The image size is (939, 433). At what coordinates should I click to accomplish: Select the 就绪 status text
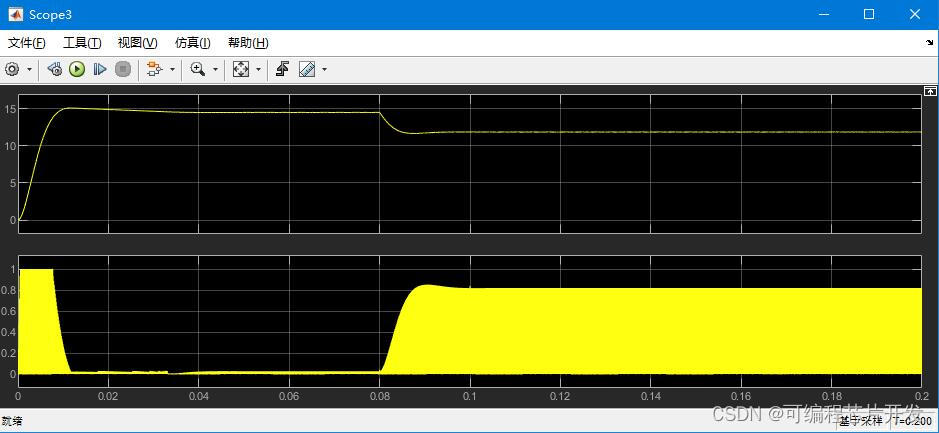(x=12, y=422)
